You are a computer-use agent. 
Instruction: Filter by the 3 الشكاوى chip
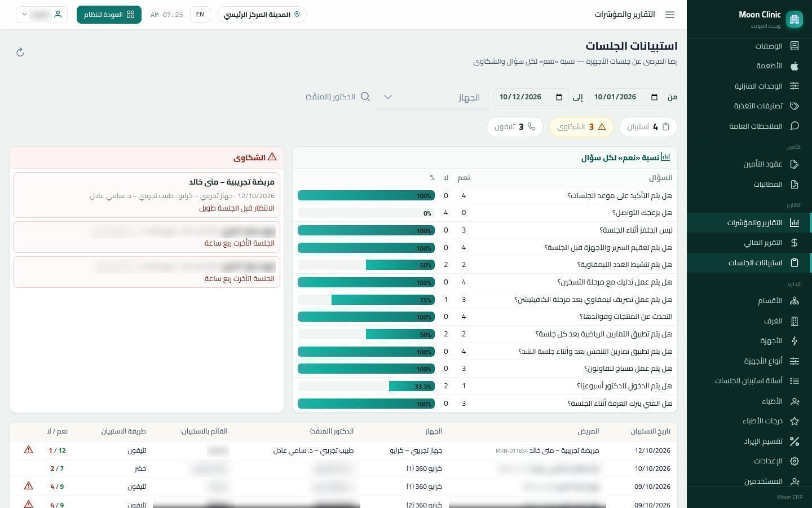[581, 127]
